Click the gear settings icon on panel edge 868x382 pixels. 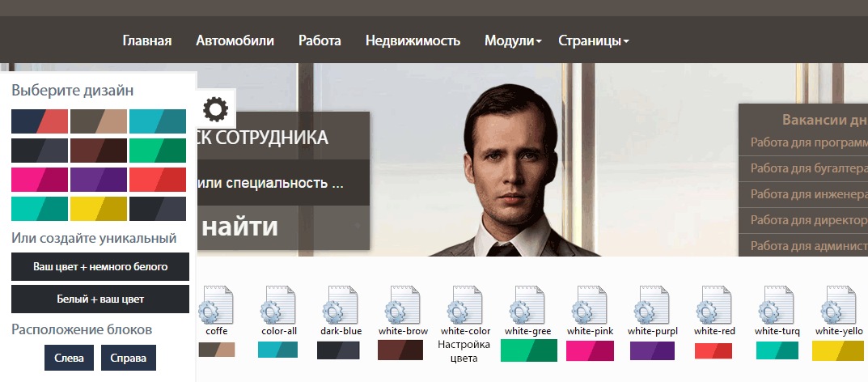[215, 109]
